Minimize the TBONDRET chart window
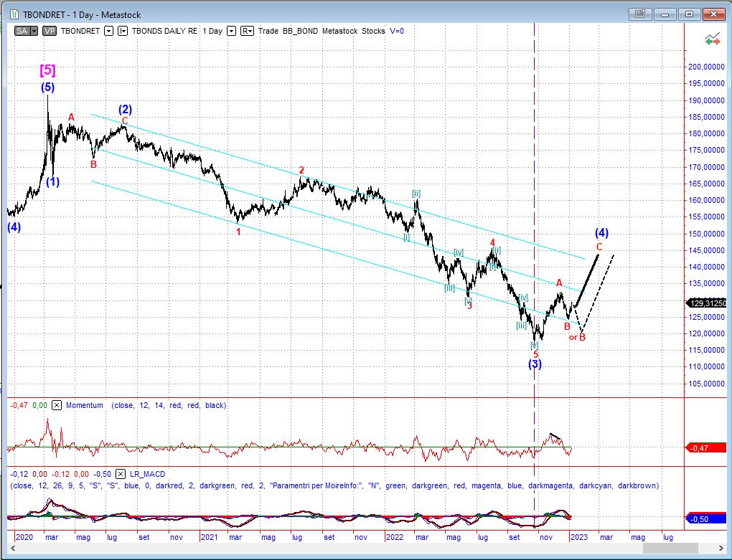This screenshot has height=560, width=732. 665,14
